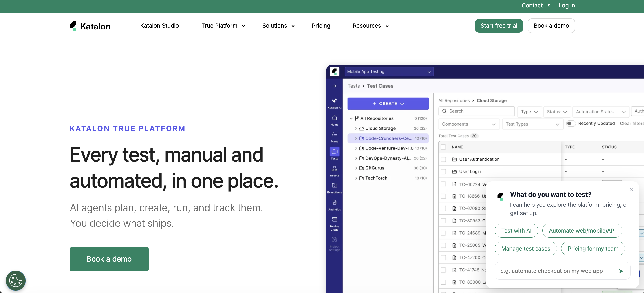Check the TC-18666 row checkbox
Screen dimensions: 644x293
(x=443, y=196)
